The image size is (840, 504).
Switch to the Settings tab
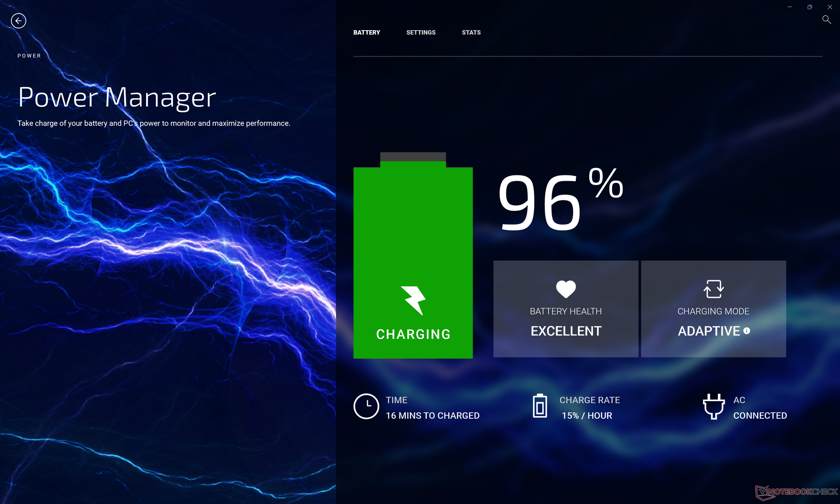pos(420,32)
